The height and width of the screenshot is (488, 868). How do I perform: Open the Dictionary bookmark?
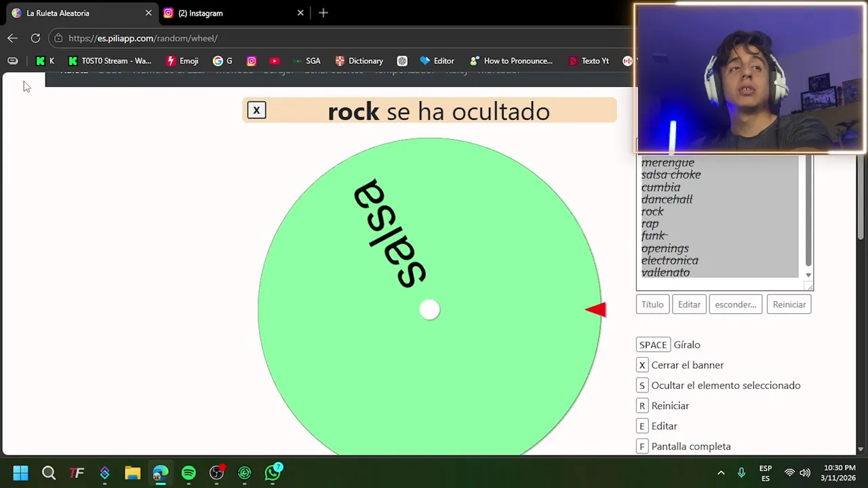[x=359, y=61]
